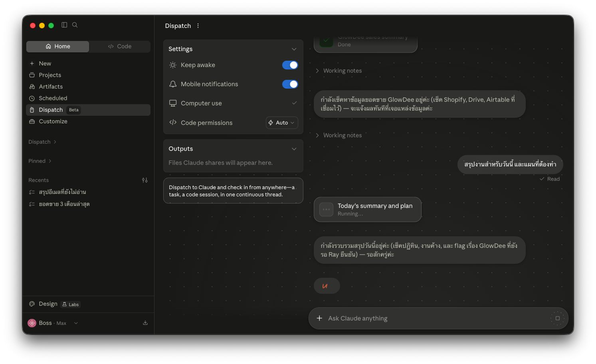Select Dispatch Beta in the sidebar
Image resolution: width=596 pixels, height=364 pixels.
tap(88, 110)
